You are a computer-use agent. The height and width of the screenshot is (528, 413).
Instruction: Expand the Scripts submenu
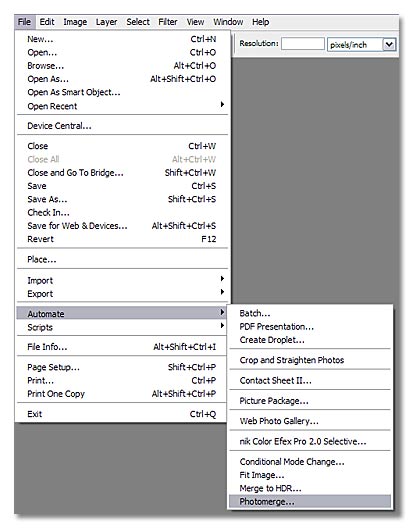122,327
